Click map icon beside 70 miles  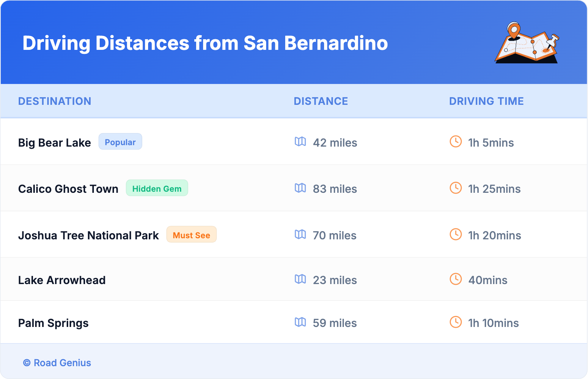pyautogui.click(x=300, y=235)
